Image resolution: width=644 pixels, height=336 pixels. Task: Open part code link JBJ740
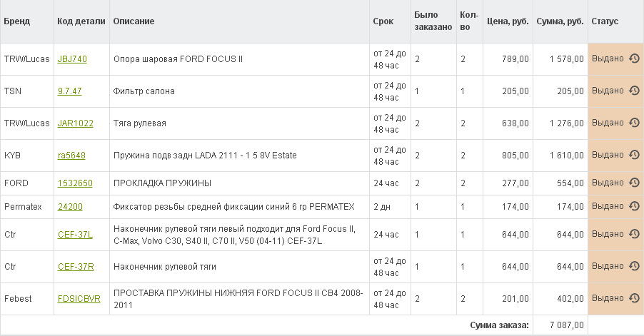click(72, 59)
